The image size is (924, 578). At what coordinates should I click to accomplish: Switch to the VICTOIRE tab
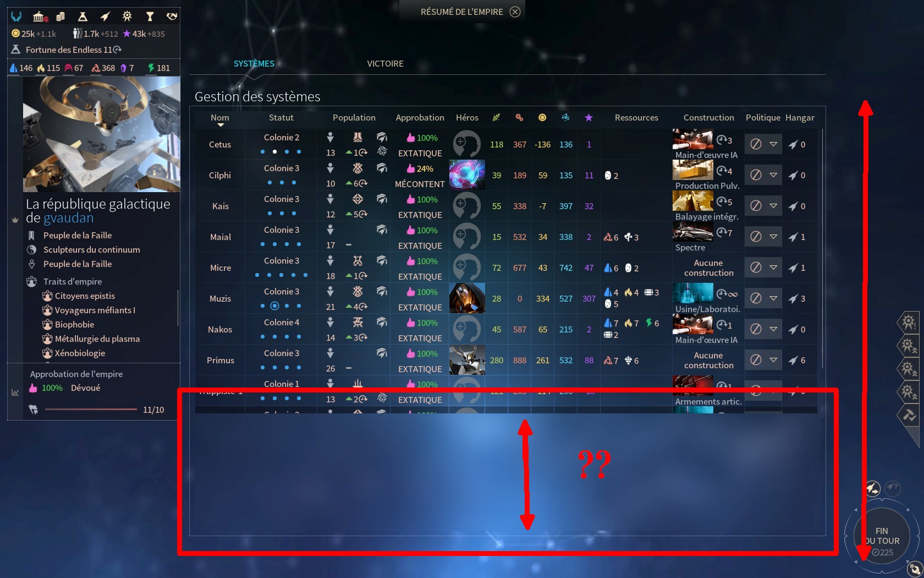click(x=385, y=64)
